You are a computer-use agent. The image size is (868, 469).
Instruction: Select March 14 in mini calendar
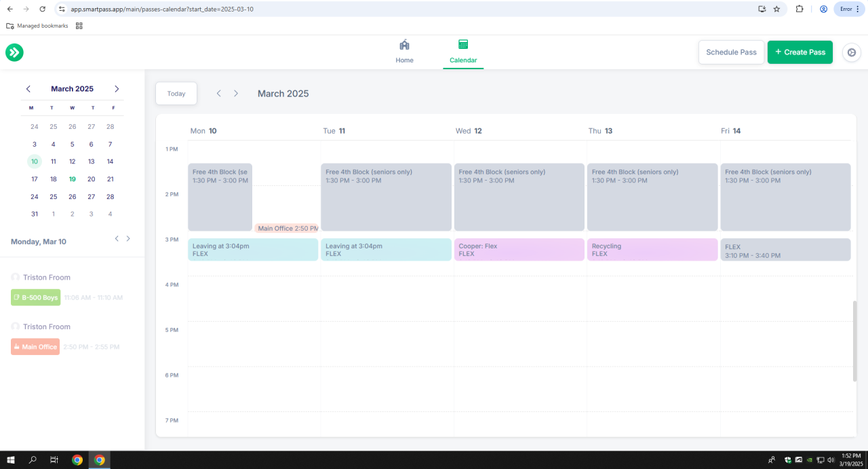click(x=111, y=162)
